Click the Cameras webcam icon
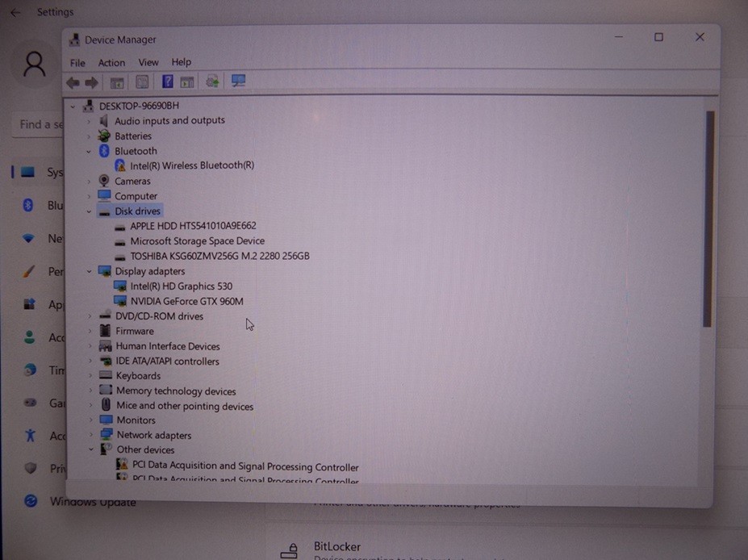The height and width of the screenshot is (560, 748). coord(104,180)
